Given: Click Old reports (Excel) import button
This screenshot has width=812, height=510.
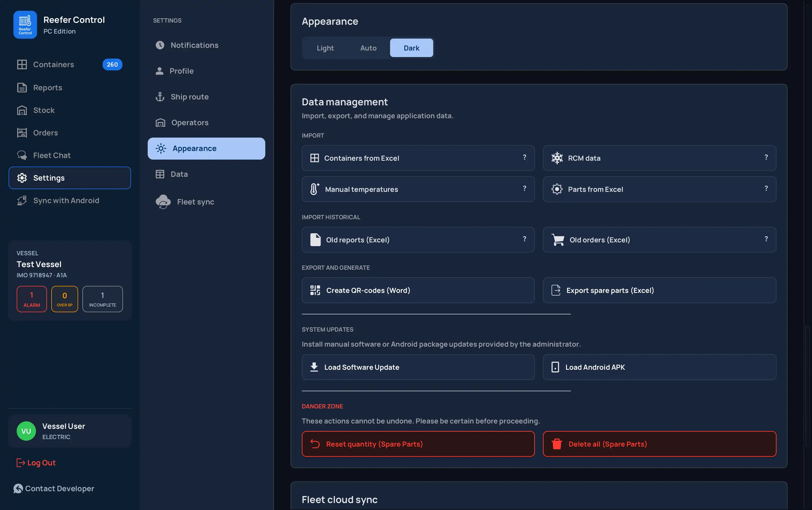Looking at the screenshot, I should point(418,240).
